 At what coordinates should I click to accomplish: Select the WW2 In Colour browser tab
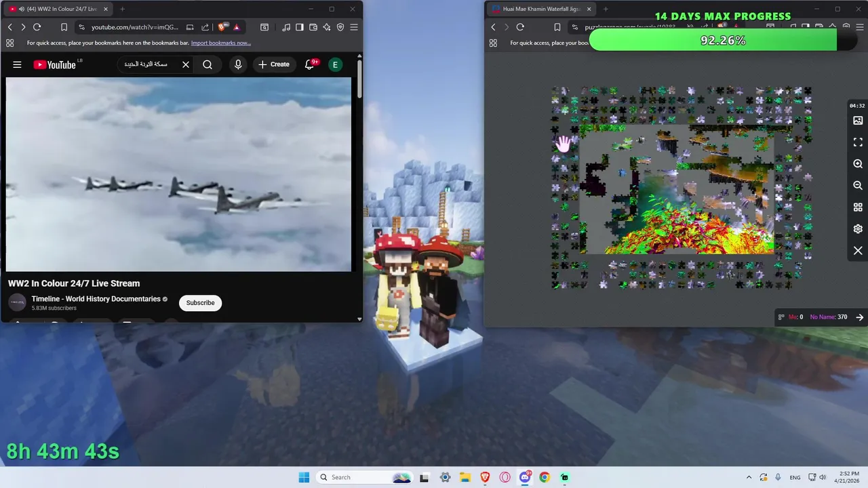pyautogui.click(x=59, y=9)
